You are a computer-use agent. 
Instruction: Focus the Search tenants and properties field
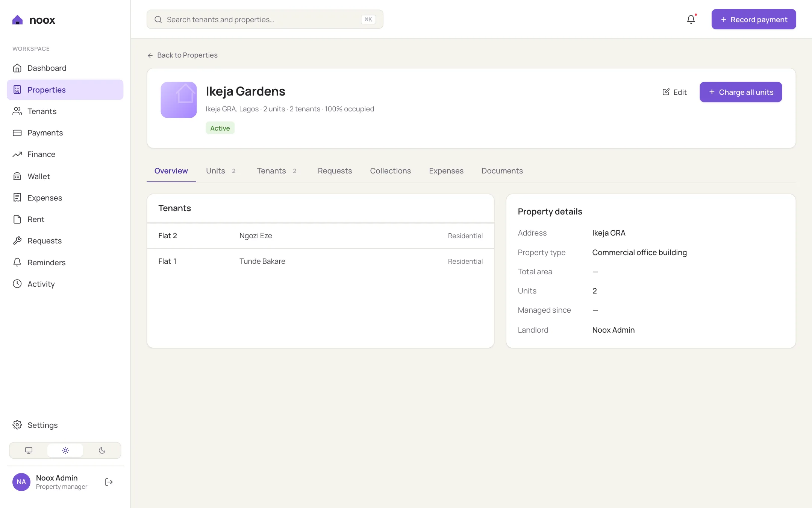(265, 19)
